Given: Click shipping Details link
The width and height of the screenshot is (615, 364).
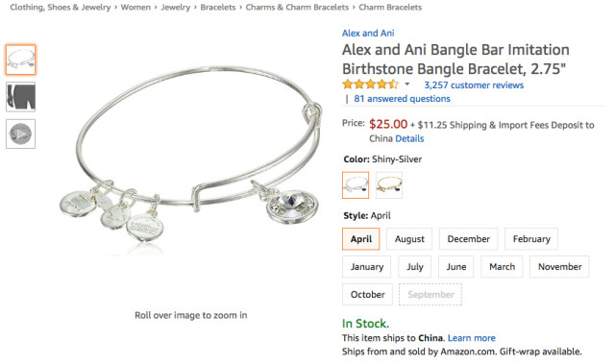Looking at the screenshot, I should coord(409,138).
